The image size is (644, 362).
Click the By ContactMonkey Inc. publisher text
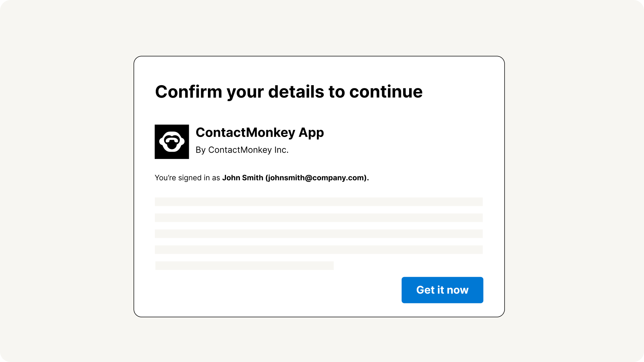coord(242,150)
